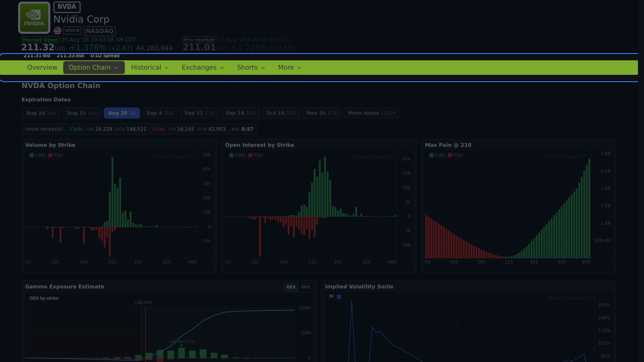Screen dimensions: 644x362
Task: Switch Gamma Exposure chart to GEX
Action: (291, 287)
